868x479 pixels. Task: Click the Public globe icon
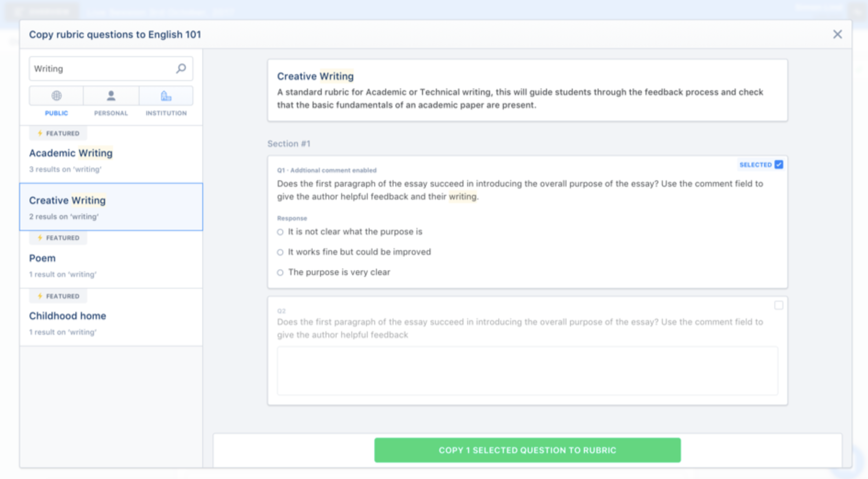coord(56,96)
